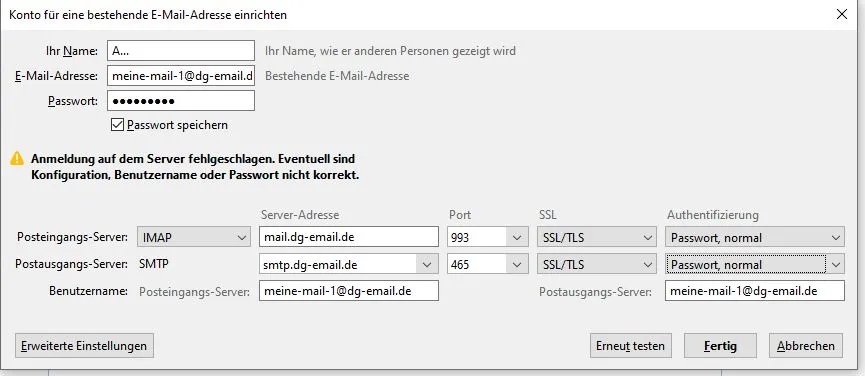Screen dimensions: 865x376
Task: Focus the E-Mail-Adresse input field
Action: click(181, 76)
